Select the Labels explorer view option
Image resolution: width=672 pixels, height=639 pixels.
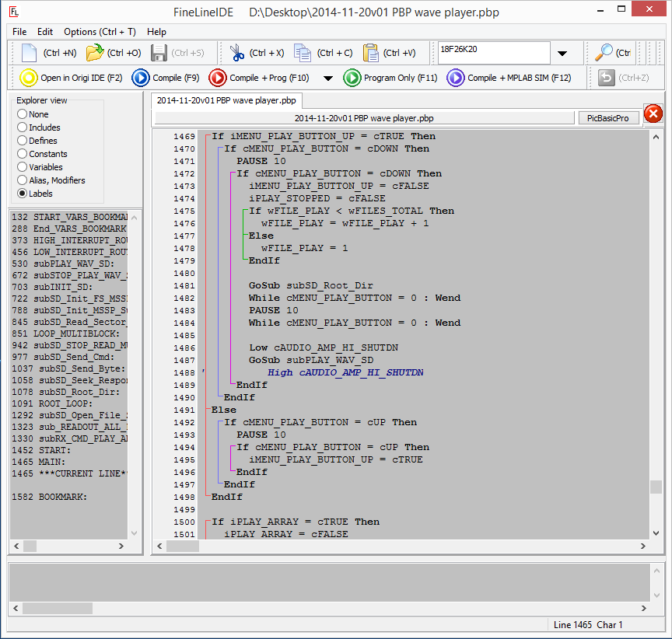23,194
